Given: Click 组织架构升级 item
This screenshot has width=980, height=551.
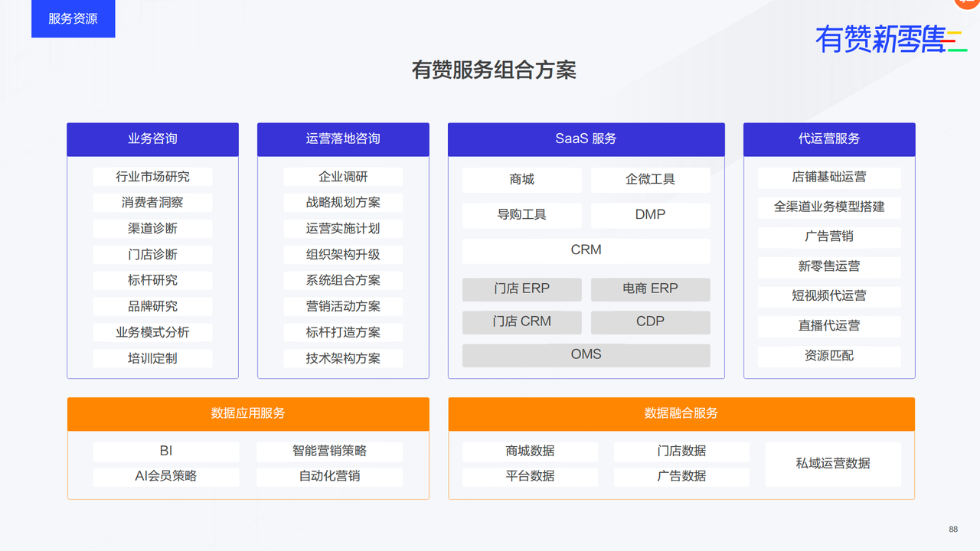Looking at the screenshot, I should [x=343, y=255].
